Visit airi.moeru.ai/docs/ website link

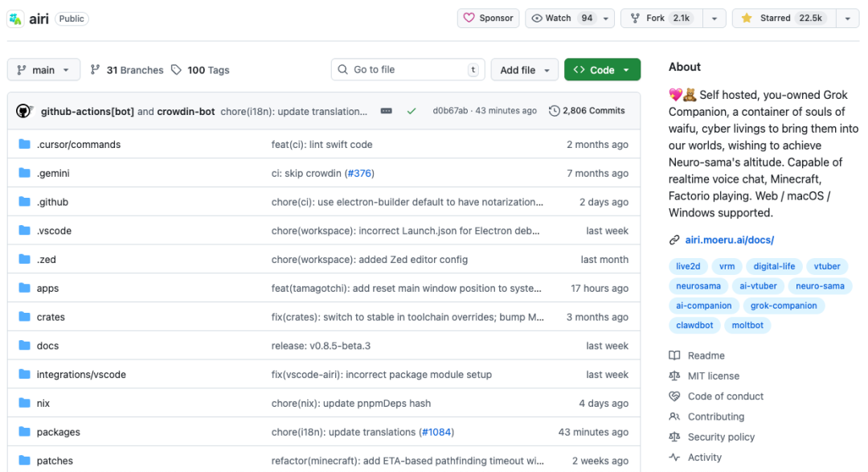[x=729, y=240]
